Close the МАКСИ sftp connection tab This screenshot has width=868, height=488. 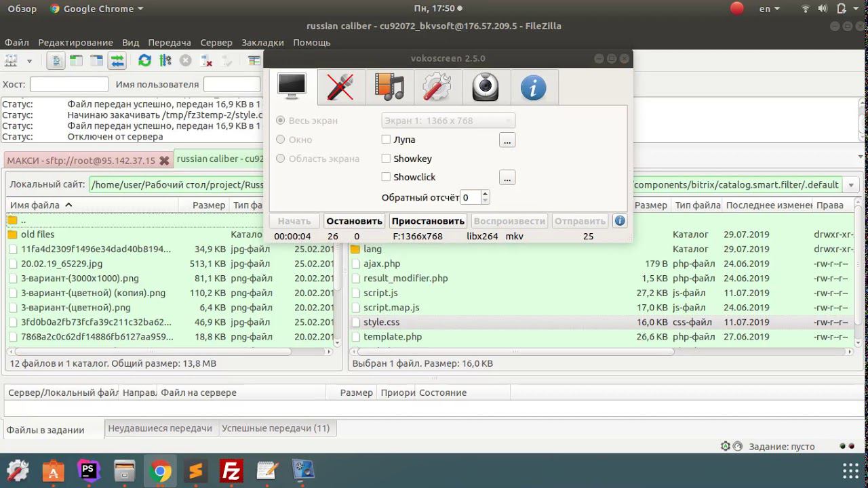[x=164, y=161]
